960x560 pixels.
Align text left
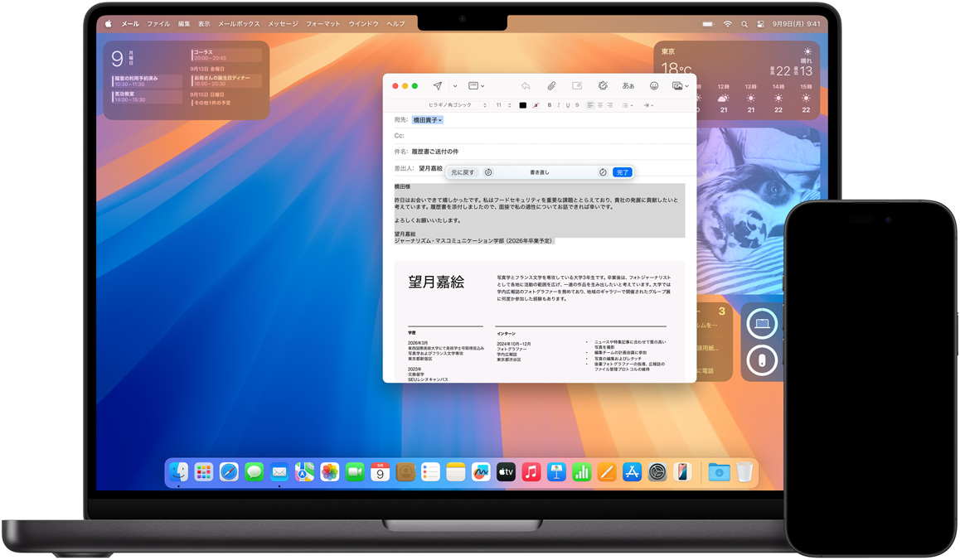point(590,105)
